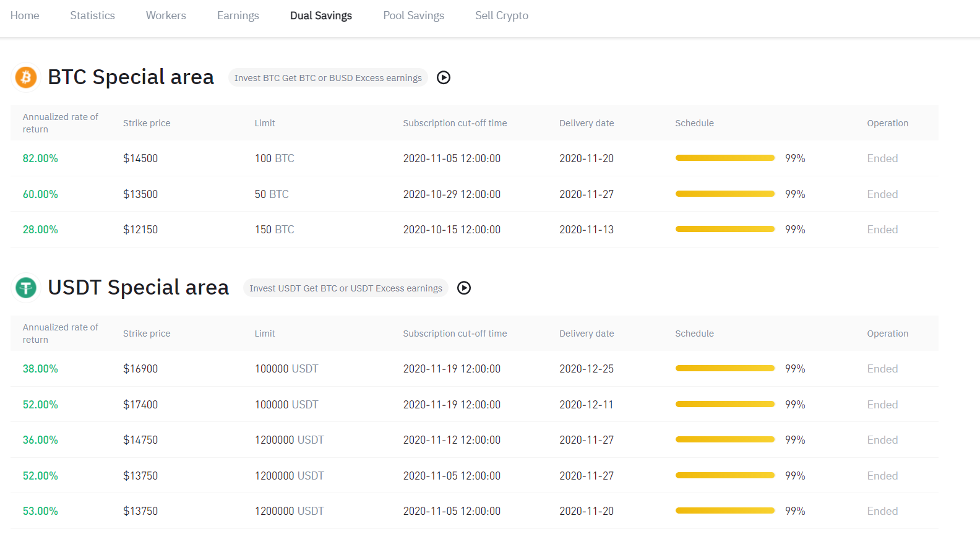Click the 'Invest USDT Get BTC or USDT' tag
This screenshot has height=534, width=980.
click(346, 288)
